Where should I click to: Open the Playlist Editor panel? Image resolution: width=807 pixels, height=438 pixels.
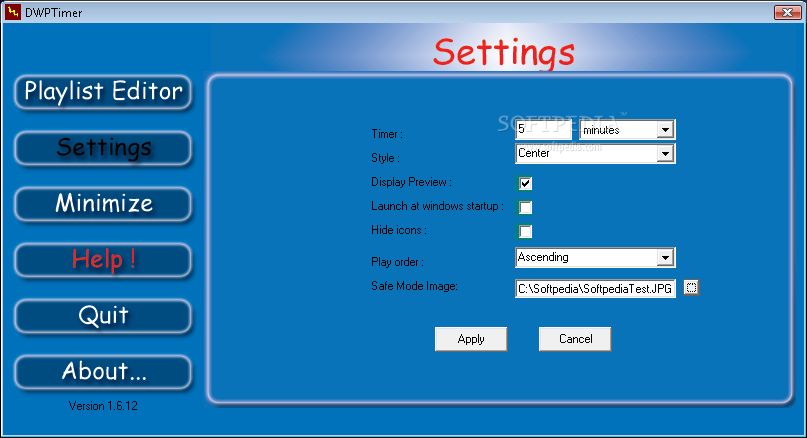click(x=103, y=92)
